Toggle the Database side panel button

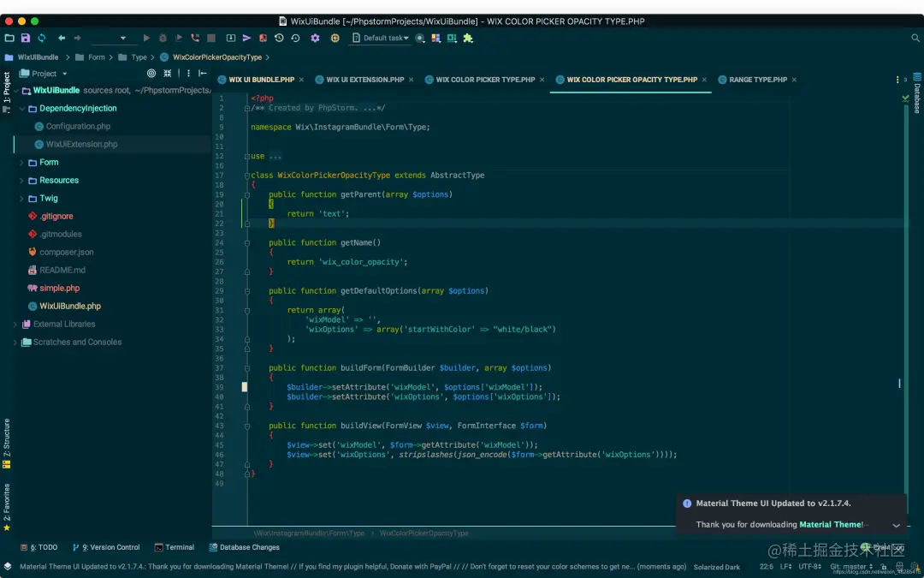[x=917, y=93]
